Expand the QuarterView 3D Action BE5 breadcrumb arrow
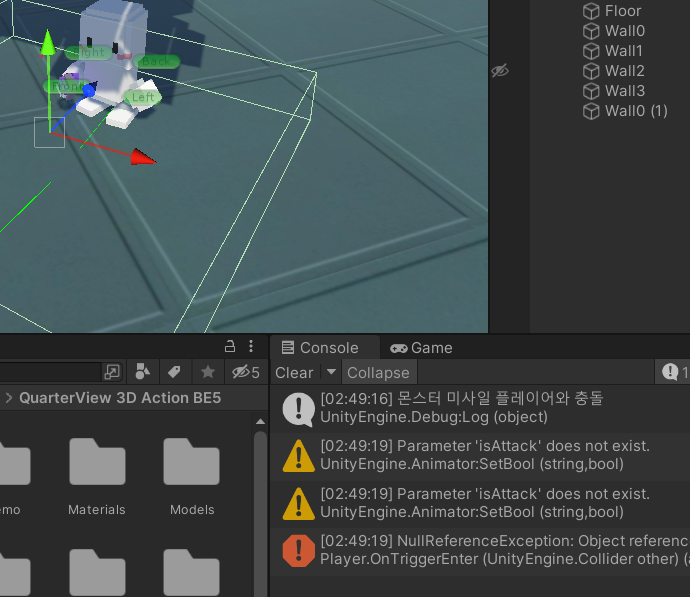 click(x=9, y=398)
